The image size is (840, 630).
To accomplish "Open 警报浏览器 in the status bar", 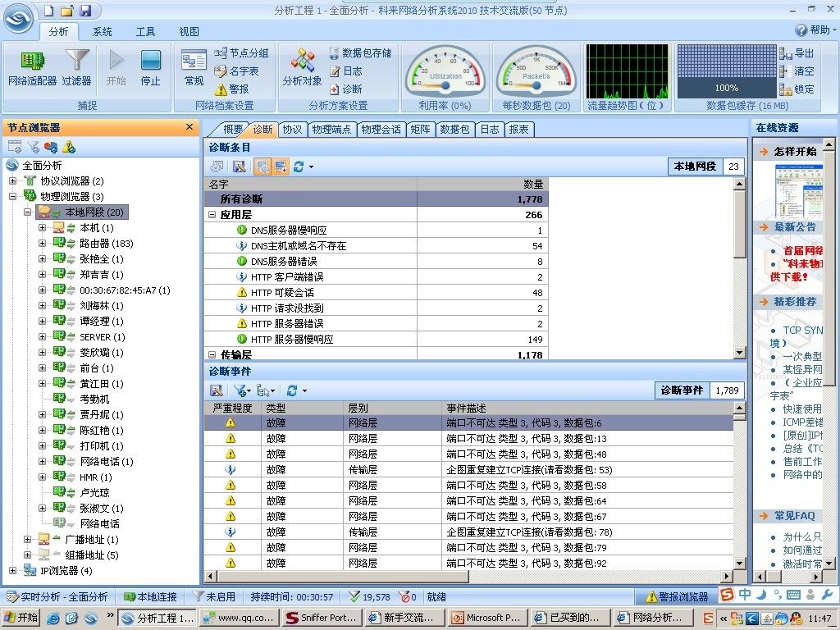I will [677, 597].
